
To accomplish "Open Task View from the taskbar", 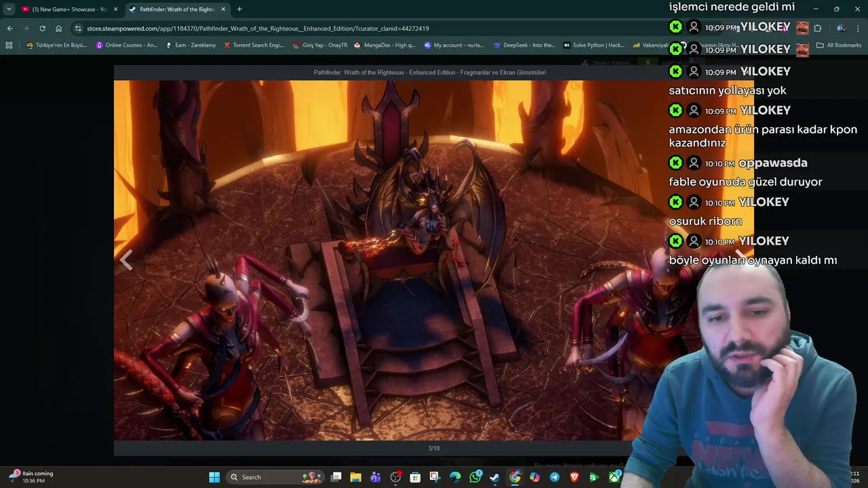I will (336, 477).
